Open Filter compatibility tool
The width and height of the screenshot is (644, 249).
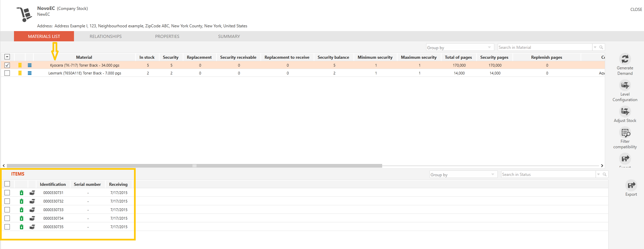tap(625, 133)
